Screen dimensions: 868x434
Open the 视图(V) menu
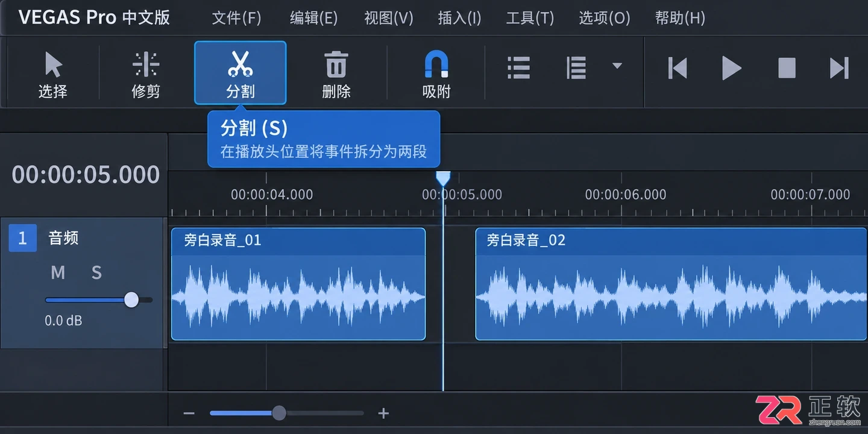[389, 17]
